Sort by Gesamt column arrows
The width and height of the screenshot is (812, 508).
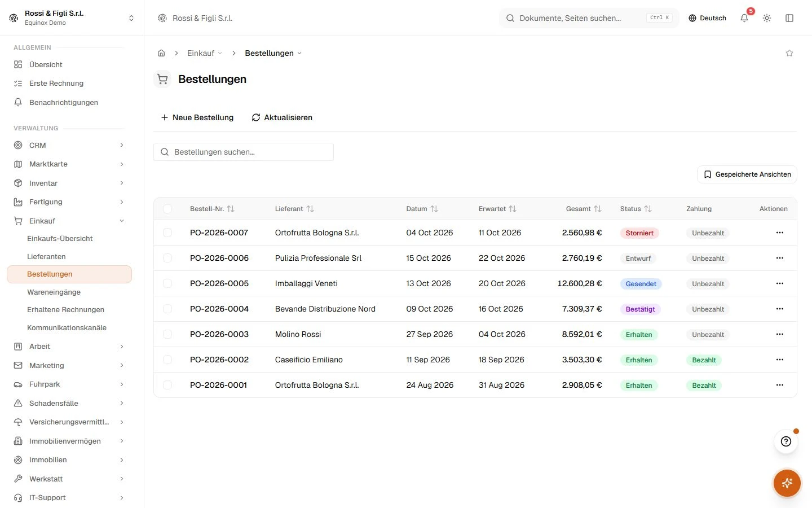point(598,209)
